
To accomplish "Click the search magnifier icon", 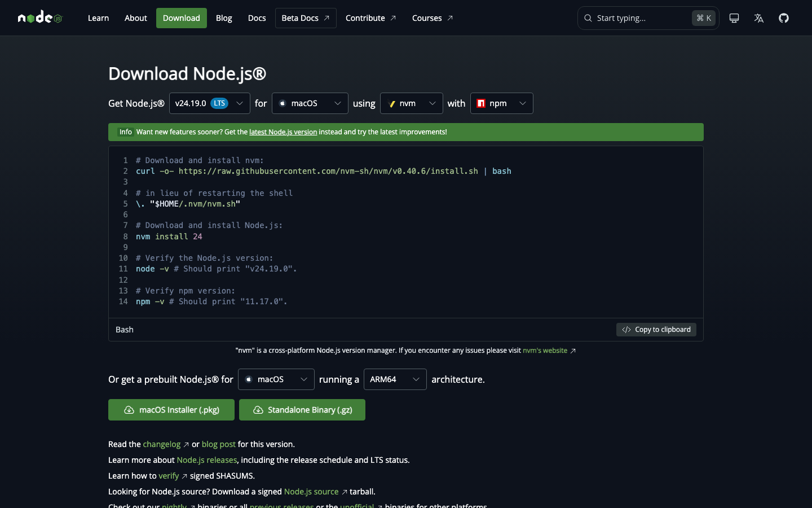I will pyautogui.click(x=588, y=18).
